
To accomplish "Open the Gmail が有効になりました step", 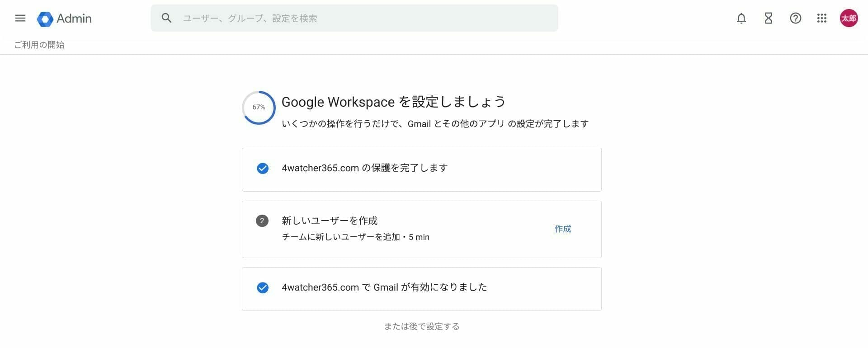I will pos(422,289).
